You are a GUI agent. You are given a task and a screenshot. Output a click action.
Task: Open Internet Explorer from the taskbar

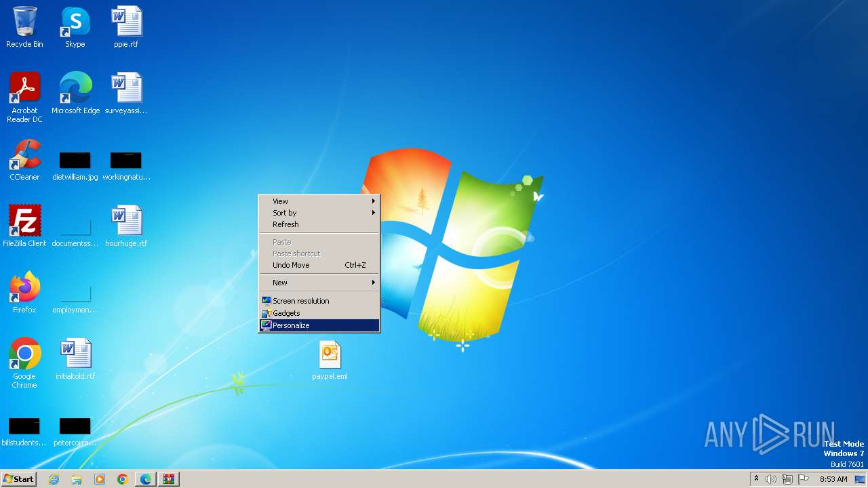tap(54, 479)
